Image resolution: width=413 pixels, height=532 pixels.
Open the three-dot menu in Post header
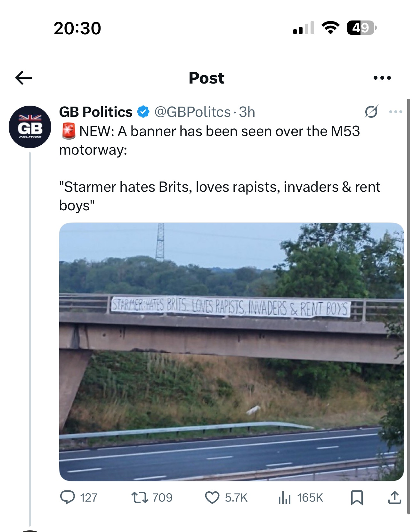382,78
